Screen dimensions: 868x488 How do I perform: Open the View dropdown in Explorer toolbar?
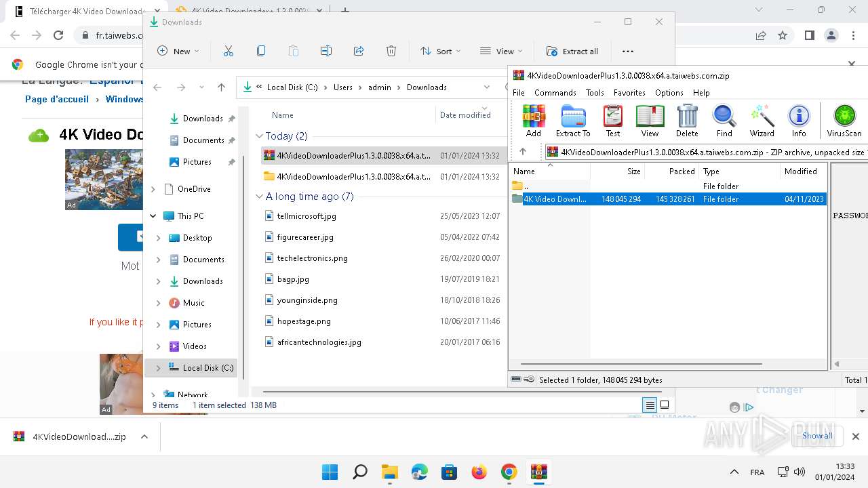pos(500,51)
